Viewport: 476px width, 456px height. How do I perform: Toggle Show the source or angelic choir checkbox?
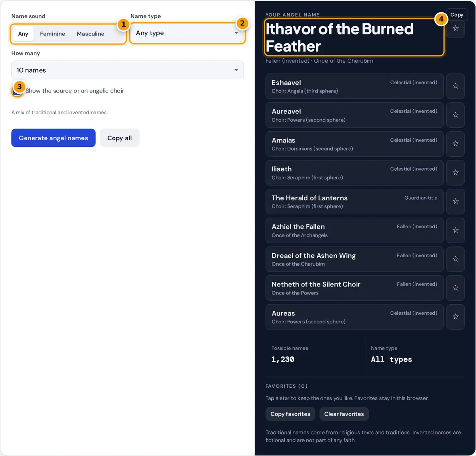point(17,91)
